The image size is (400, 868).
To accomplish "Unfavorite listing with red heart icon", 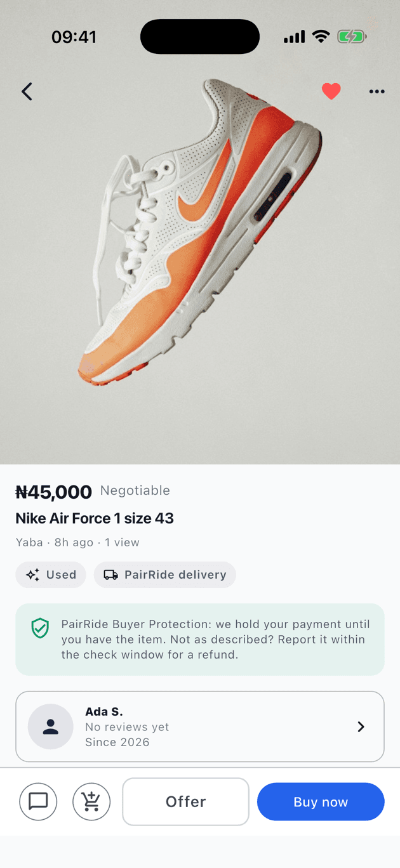I will [x=331, y=91].
